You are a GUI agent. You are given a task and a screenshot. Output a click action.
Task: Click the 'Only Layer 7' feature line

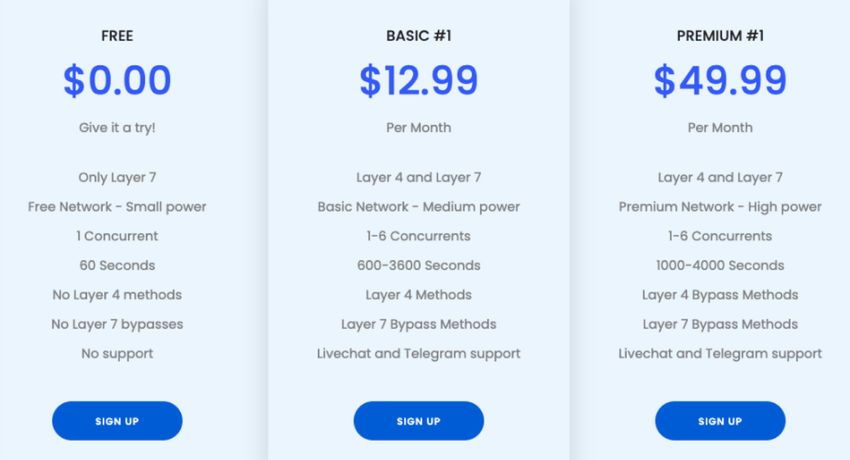[117, 178]
